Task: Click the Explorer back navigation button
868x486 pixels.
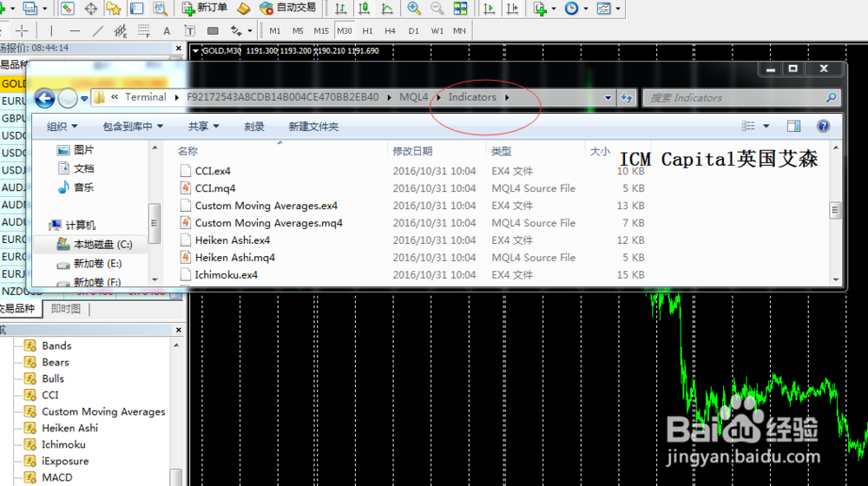Action: (x=45, y=99)
